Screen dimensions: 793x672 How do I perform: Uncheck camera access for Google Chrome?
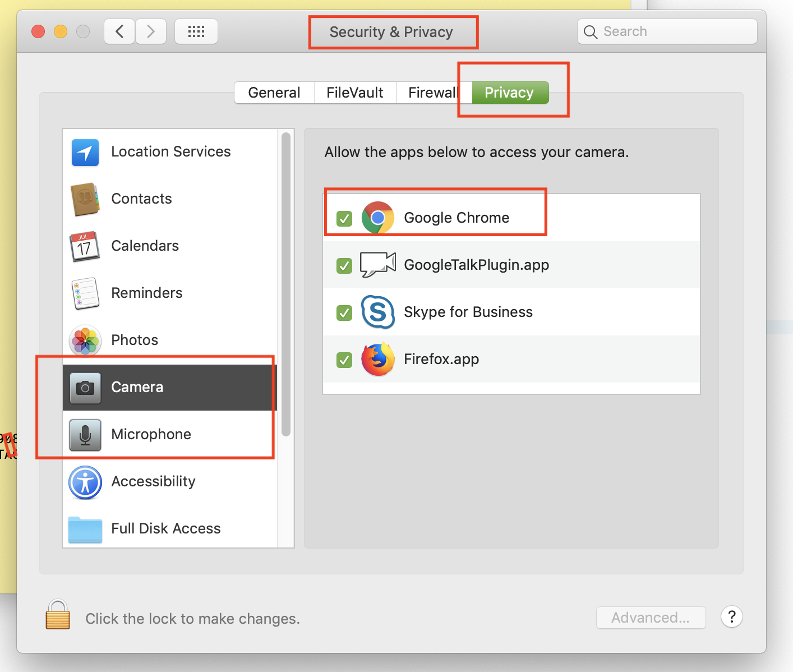(x=344, y=218)
